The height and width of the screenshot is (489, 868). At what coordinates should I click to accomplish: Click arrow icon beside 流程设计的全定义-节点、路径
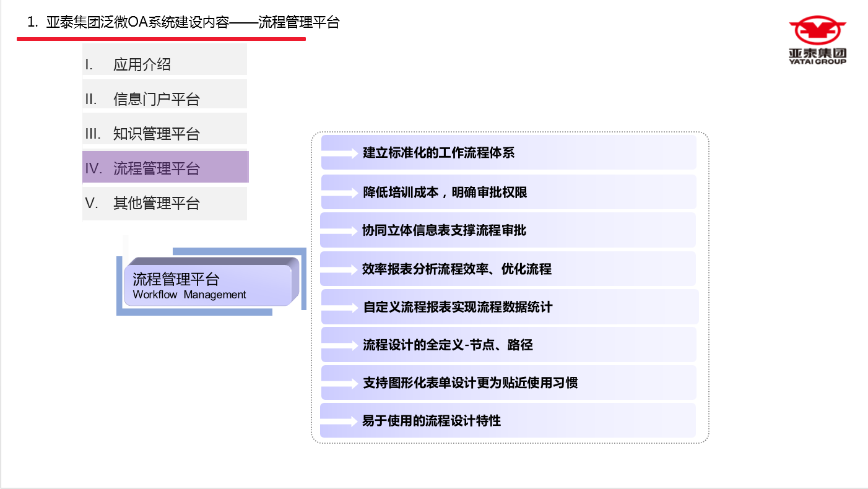[340, 345]
